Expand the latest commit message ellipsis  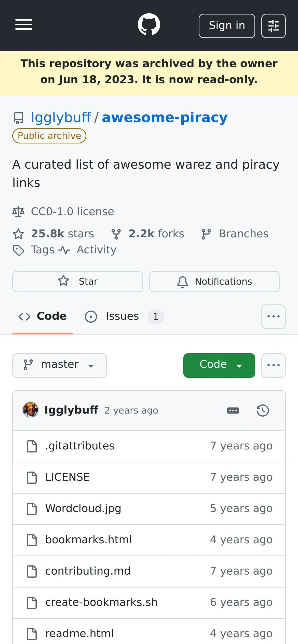click(233, 411)
